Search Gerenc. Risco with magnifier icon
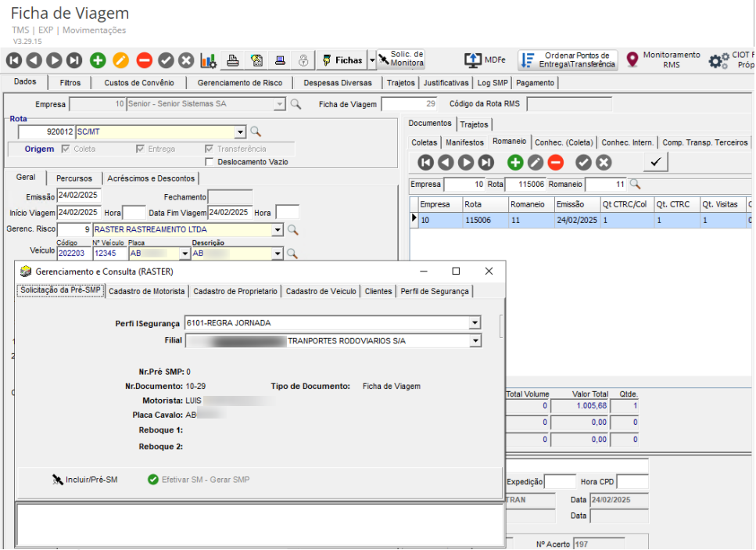Screen dimensions: 756x550 (292, 230)
